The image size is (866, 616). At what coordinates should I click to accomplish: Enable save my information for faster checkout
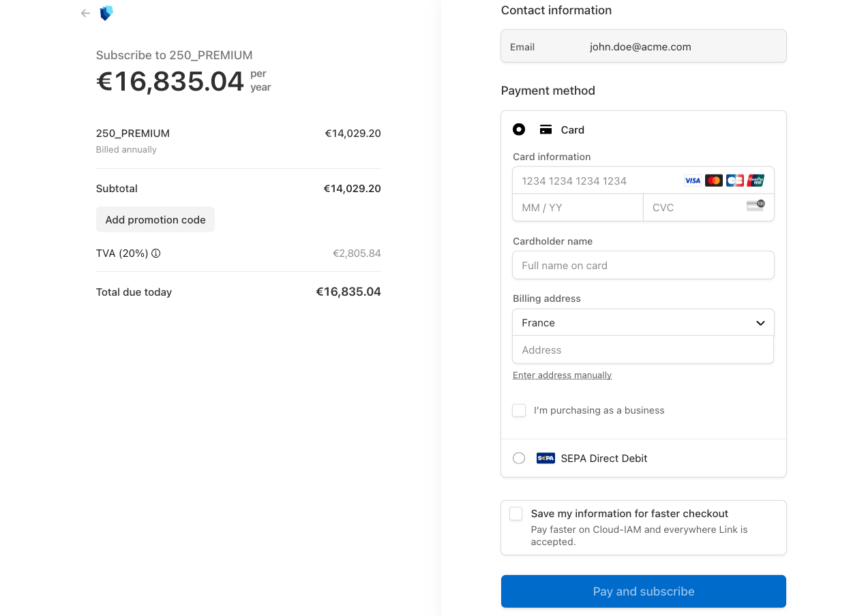click(516, 514)
